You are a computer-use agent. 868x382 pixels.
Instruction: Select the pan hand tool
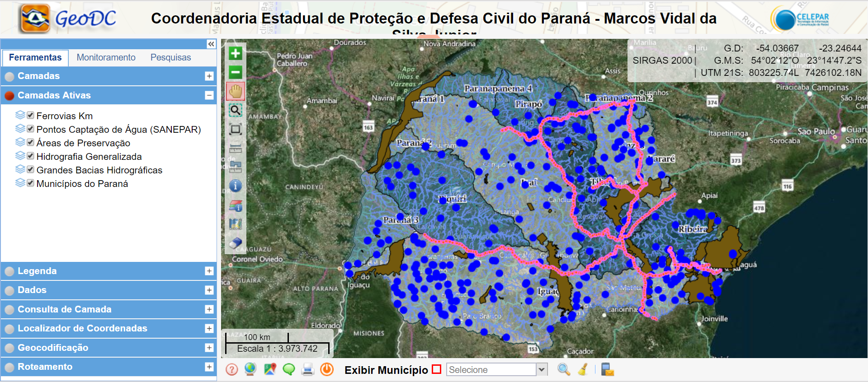(235, 92)
